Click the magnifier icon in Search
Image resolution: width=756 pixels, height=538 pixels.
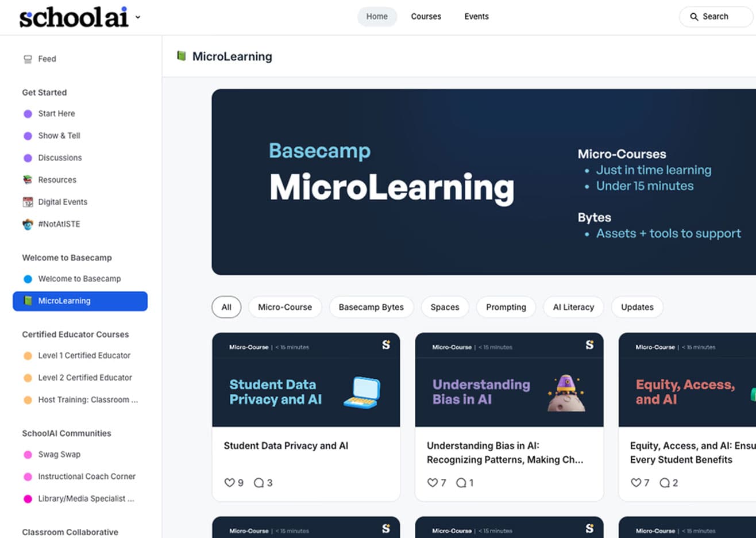coord(694,17)
